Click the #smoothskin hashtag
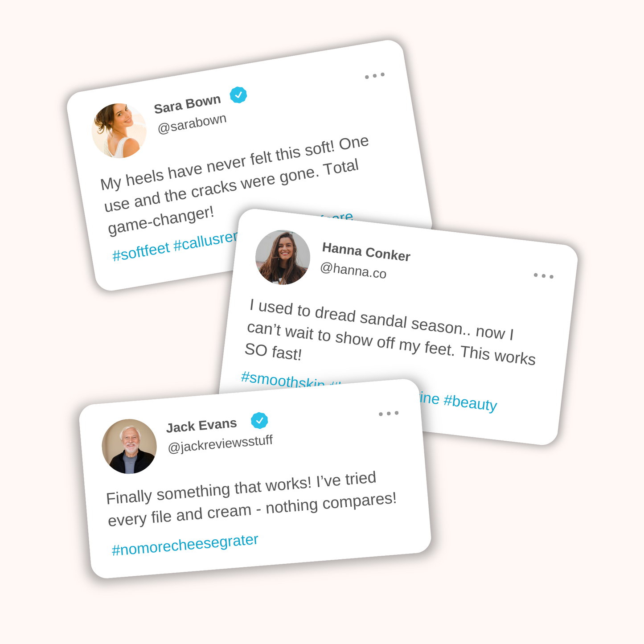The height and width of the screenshot is (644, 644). pos(282,379)
